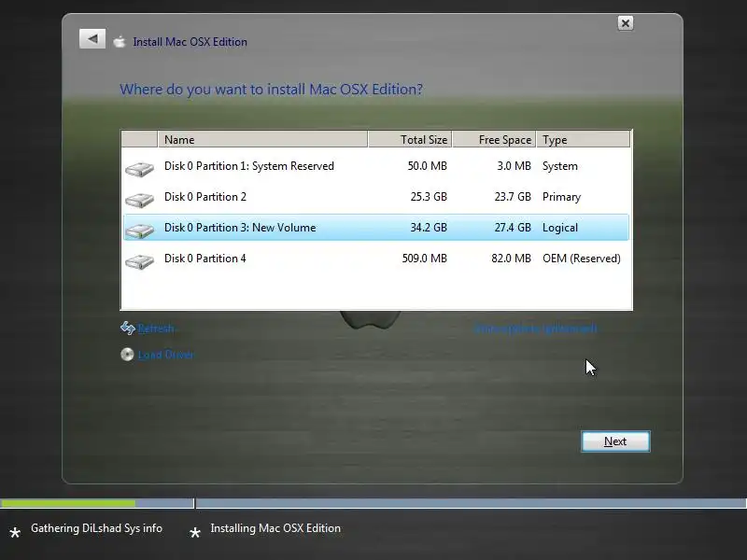Click the drive icon for System Reserved partition

(x=139, y=169)
